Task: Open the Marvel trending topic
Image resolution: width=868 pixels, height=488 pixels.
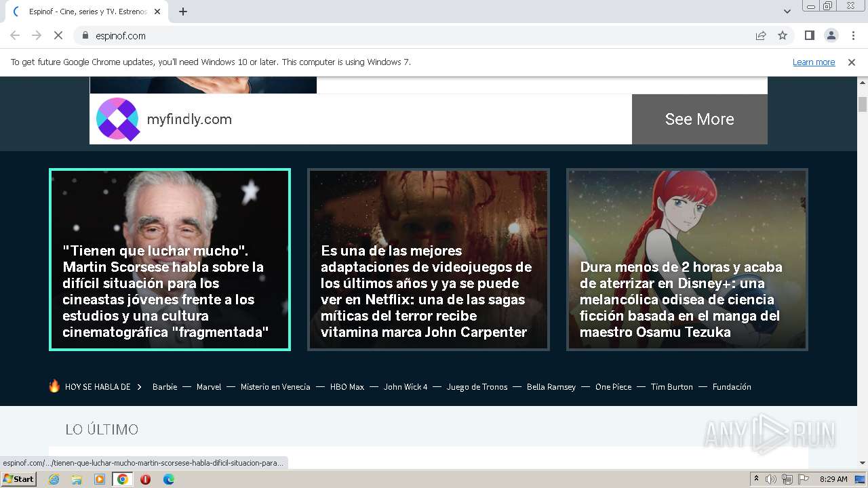Action: (209, 387)
